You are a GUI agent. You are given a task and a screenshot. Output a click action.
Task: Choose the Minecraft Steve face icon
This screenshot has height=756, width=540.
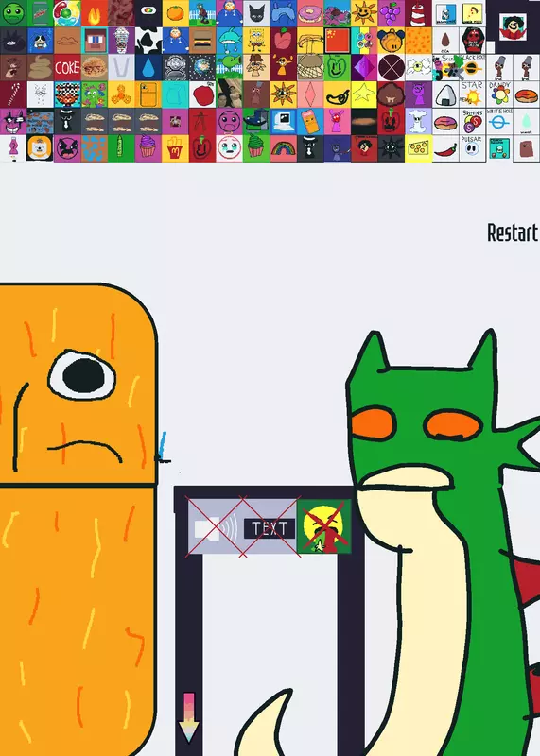tap(95, 41)
